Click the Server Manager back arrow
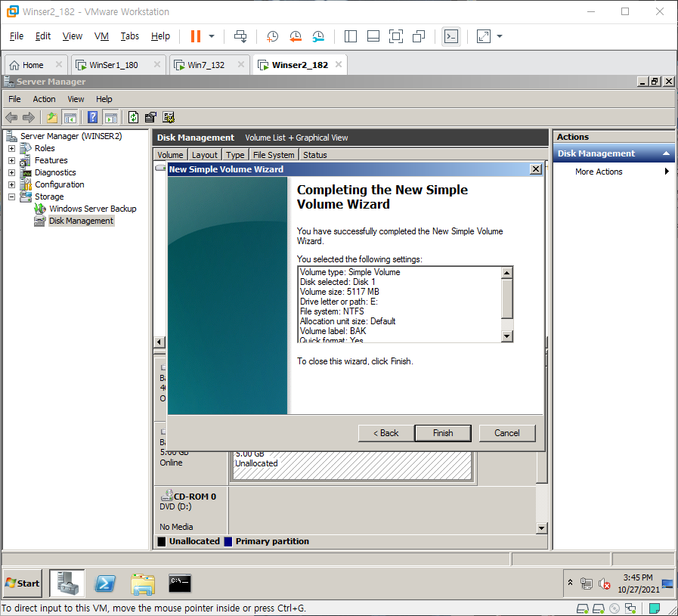678x616 pixels. [11, 117]
